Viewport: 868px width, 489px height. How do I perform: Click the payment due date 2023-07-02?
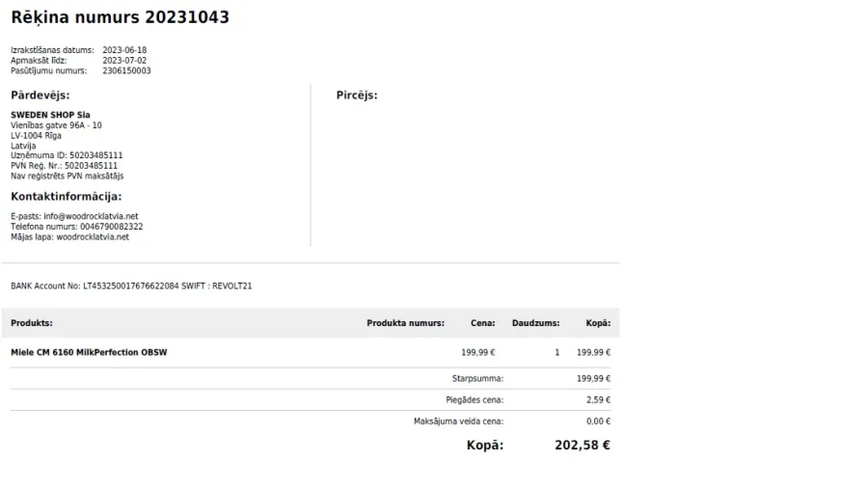click(124, 61)
